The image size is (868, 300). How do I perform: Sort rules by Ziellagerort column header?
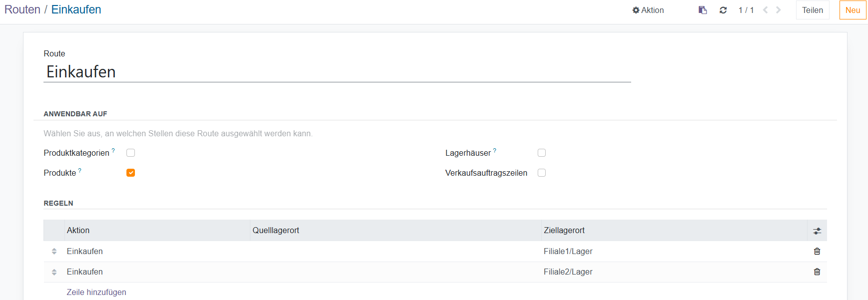point(564,230)
